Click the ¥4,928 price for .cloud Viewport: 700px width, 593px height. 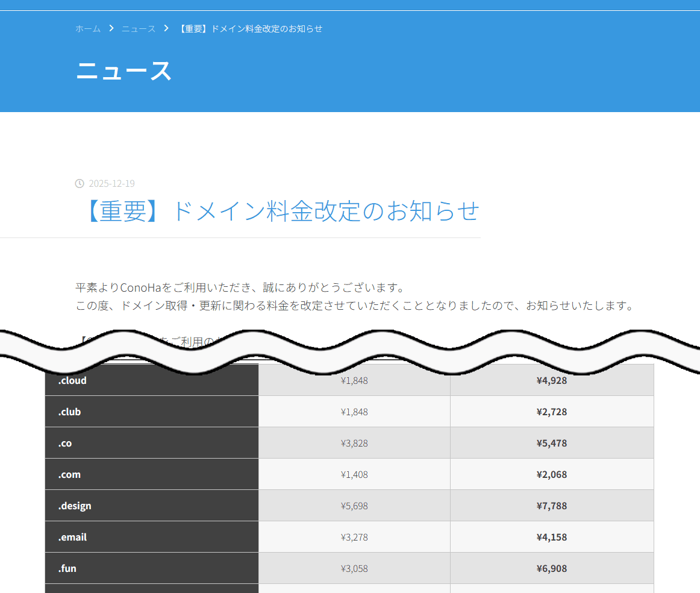click(552, 380)
